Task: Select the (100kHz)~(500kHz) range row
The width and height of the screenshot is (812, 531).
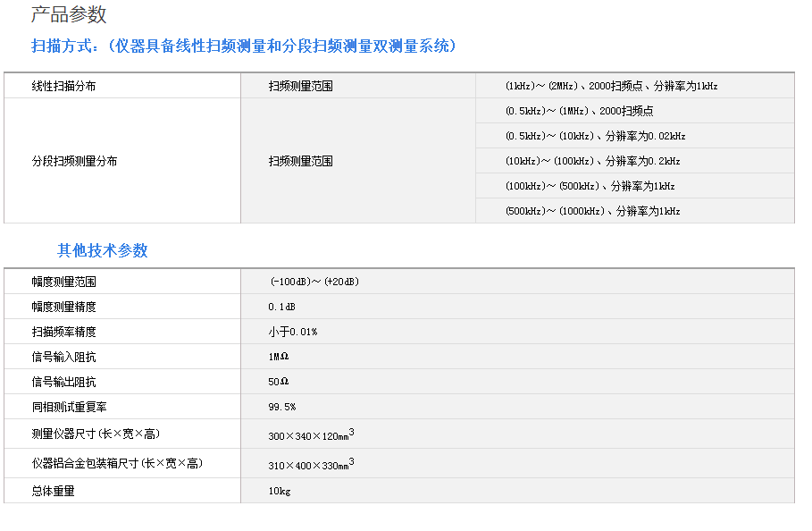Action: 590,186
